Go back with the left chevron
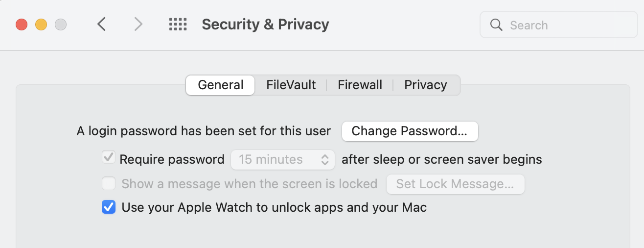 [101, 24]
